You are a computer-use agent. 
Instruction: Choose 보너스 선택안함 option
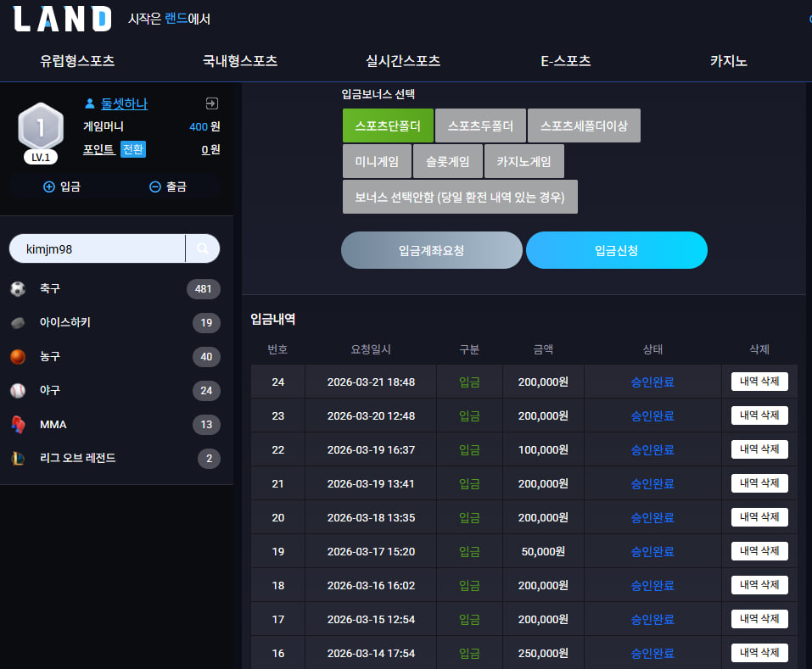point(460,197)
